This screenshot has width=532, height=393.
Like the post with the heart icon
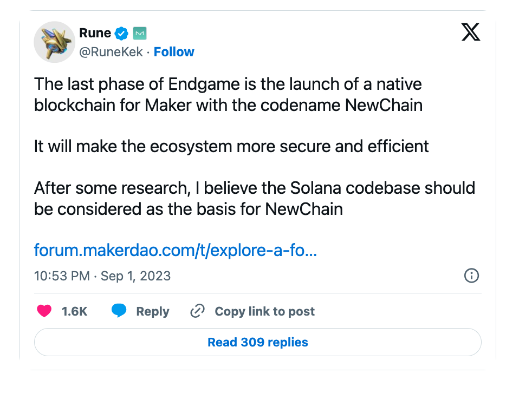(44, 311)
